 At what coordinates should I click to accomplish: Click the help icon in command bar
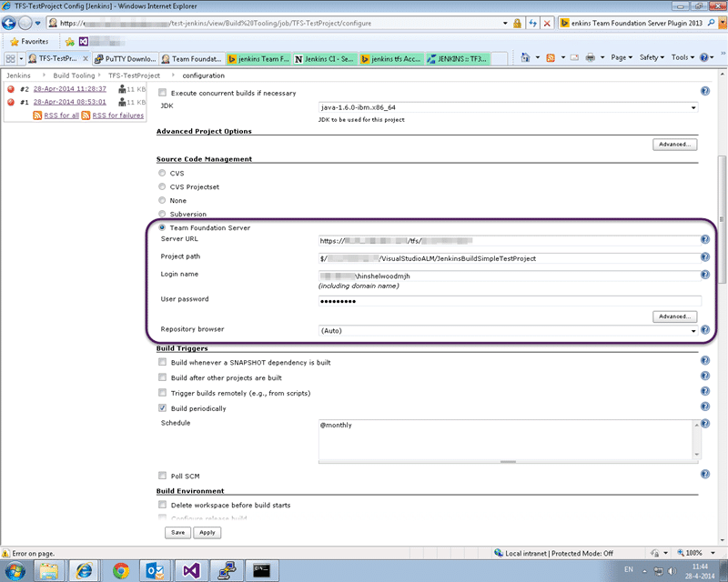703,57
